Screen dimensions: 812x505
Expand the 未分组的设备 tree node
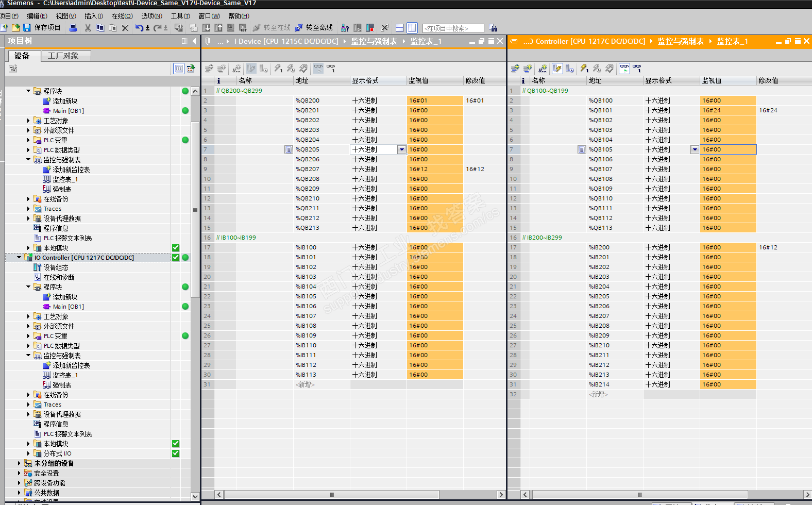click(x=19, y=463)
